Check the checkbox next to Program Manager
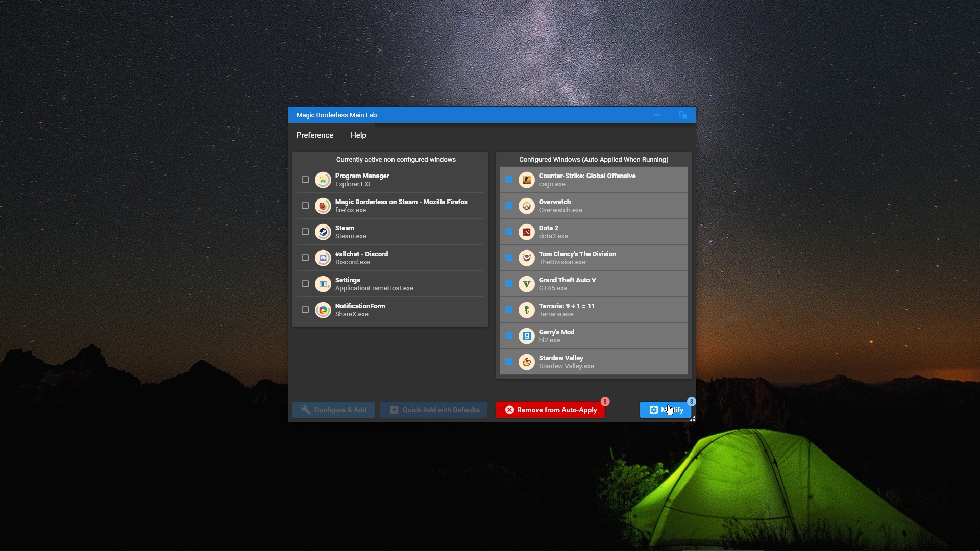 click(x=305, y=180)
